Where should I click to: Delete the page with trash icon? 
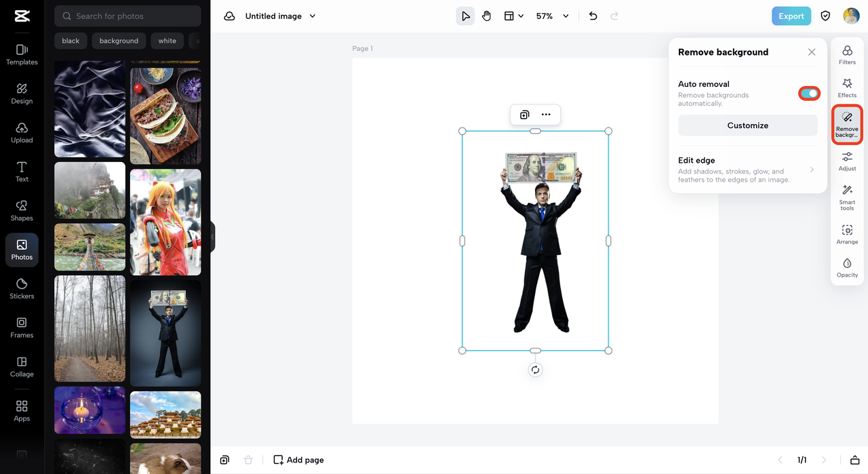(248, 460)
